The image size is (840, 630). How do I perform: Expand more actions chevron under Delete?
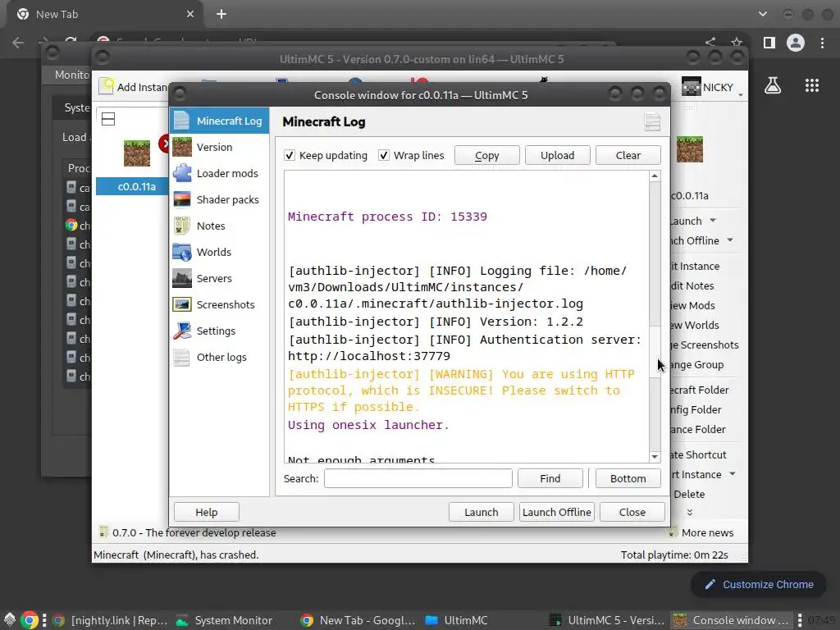point(689,513)
